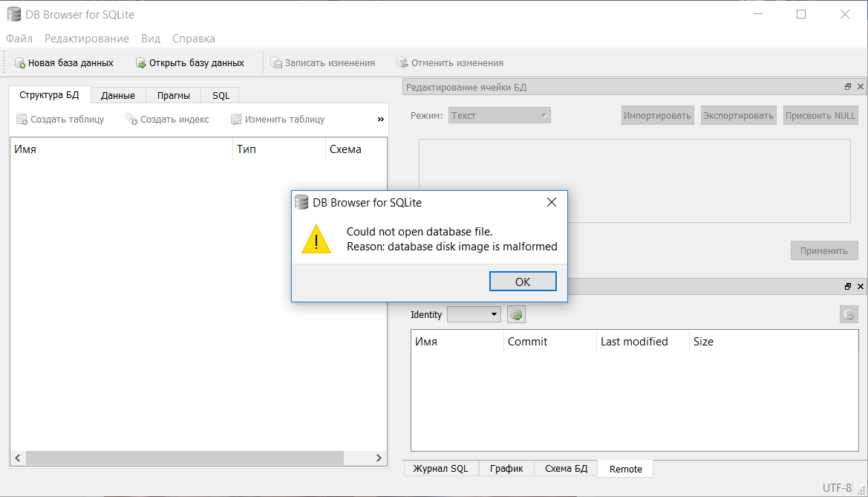Expand the toolbar overflow chevron
Image resolution: width=868 pixels, height=497 pixels.
coord(381,119)
